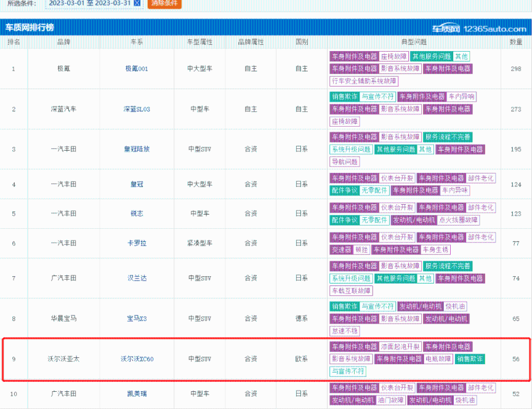The height and width of the screenshot is (409, 532).
Task: Follow the 锐志 series link
Action: pos(137,213)
